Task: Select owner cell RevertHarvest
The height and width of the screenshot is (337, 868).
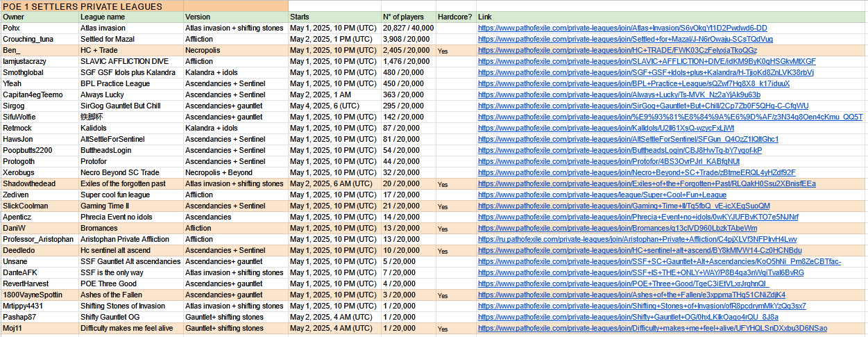Action: pos(39,283)
